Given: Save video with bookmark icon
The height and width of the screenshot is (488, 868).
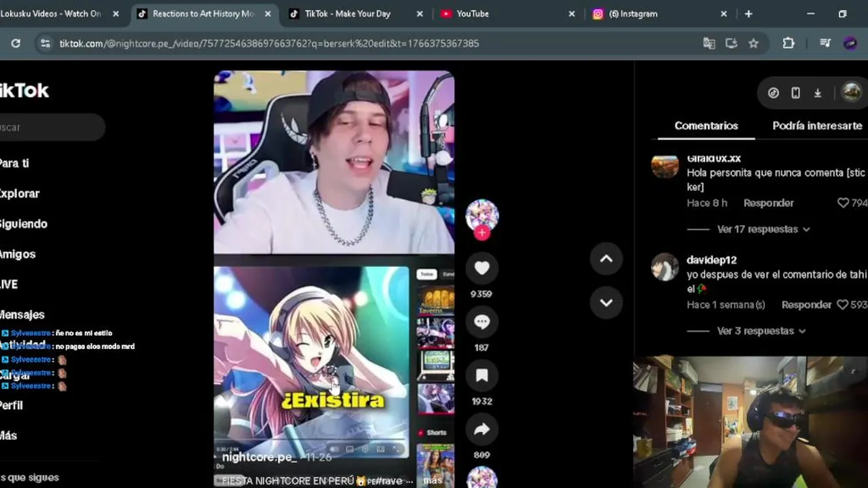Looking at the screenshot, I should tap(481, 375).
